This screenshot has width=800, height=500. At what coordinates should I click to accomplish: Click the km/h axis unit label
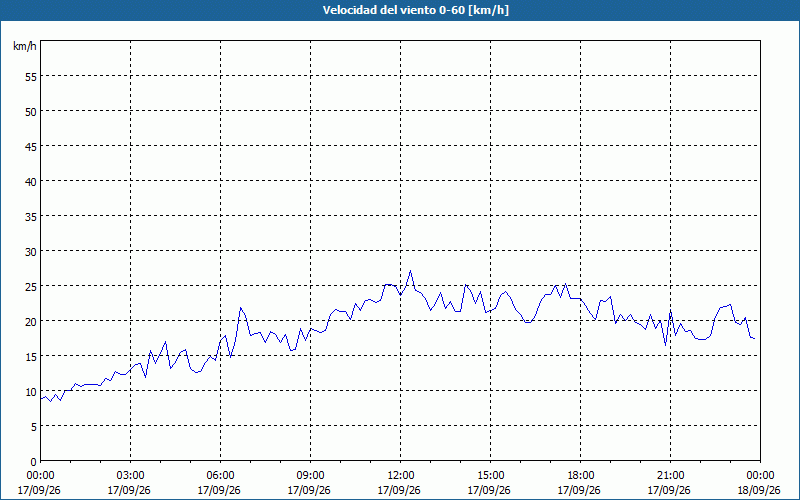coord(24,46)
